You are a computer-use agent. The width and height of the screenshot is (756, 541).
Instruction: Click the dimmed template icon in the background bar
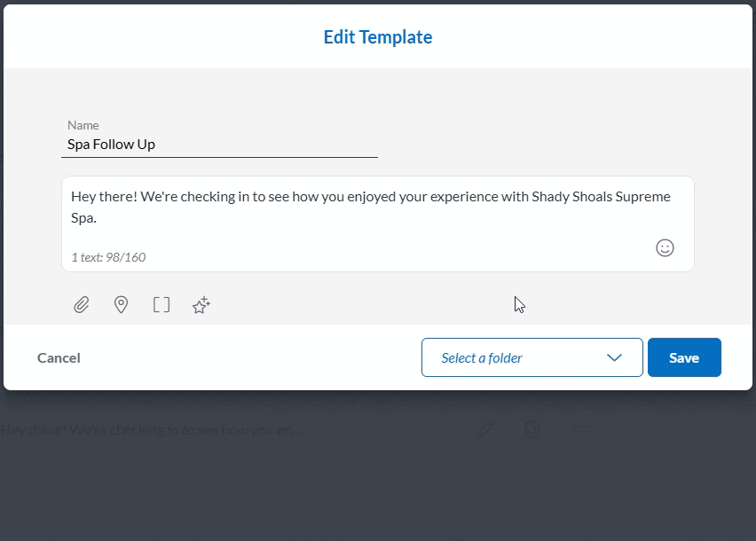coord(532,429)
